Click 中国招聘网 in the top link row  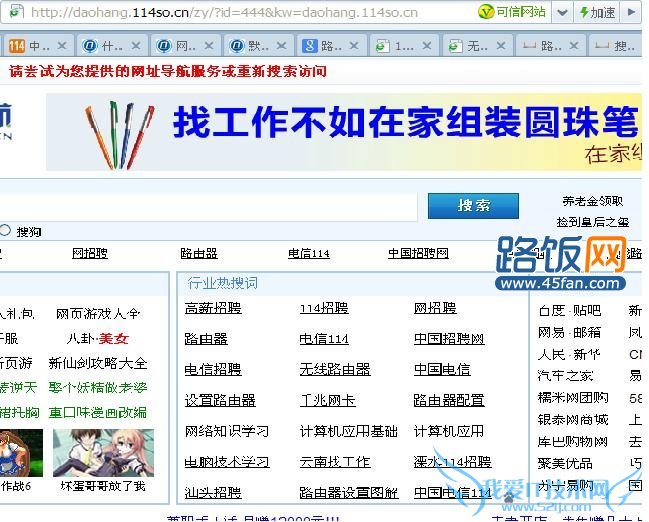pyautogui.click(x=418, y=253)
